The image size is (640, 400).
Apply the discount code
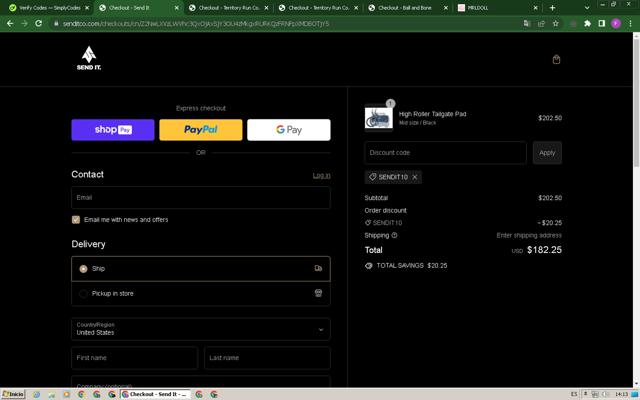click(x=547, y=153)
